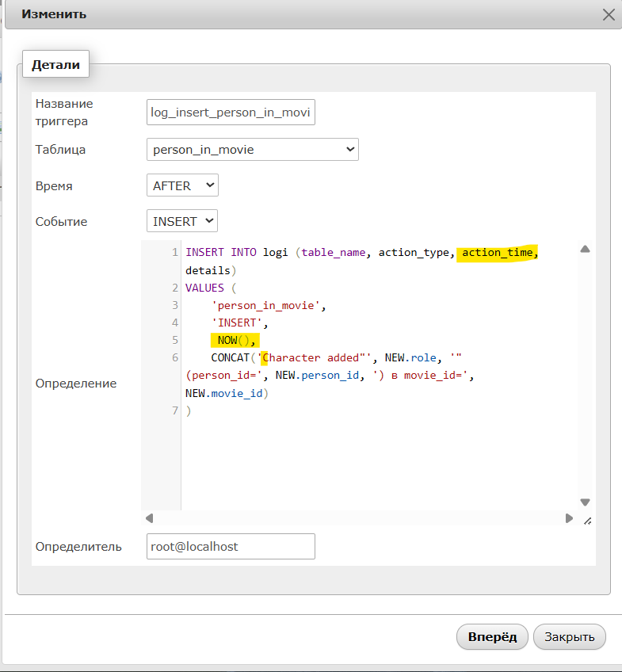Click the Определитель field with root@localhost
The image size is (622, 672).
(231, 547)
